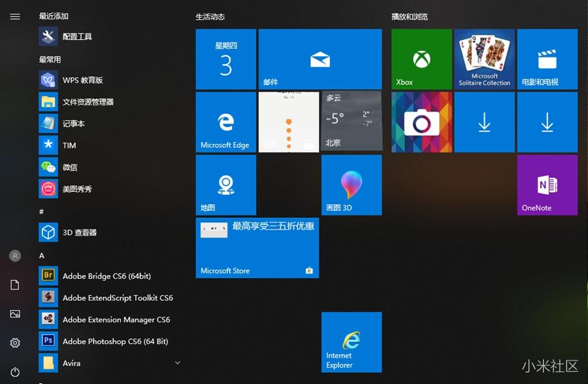Open Microsoft Store tile
Viewport: 588px width, 384px height.
point(257,247)
